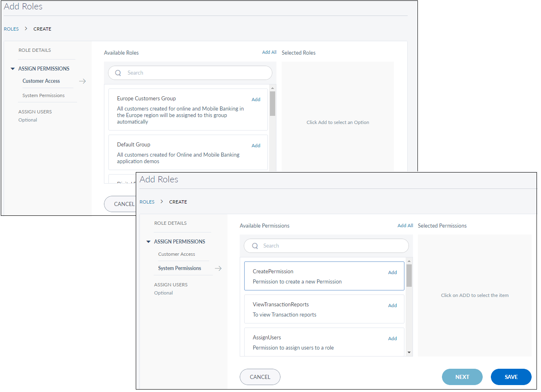Collapse ASSIGN PERMISSIONS in the back window

pyautogui.click(x=13, y=69)
